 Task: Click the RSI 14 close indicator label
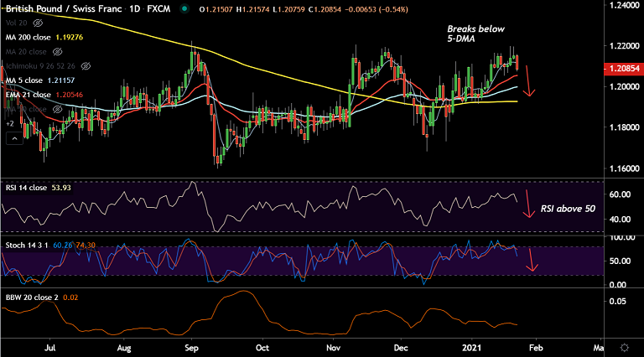click(x=26, y=188)
